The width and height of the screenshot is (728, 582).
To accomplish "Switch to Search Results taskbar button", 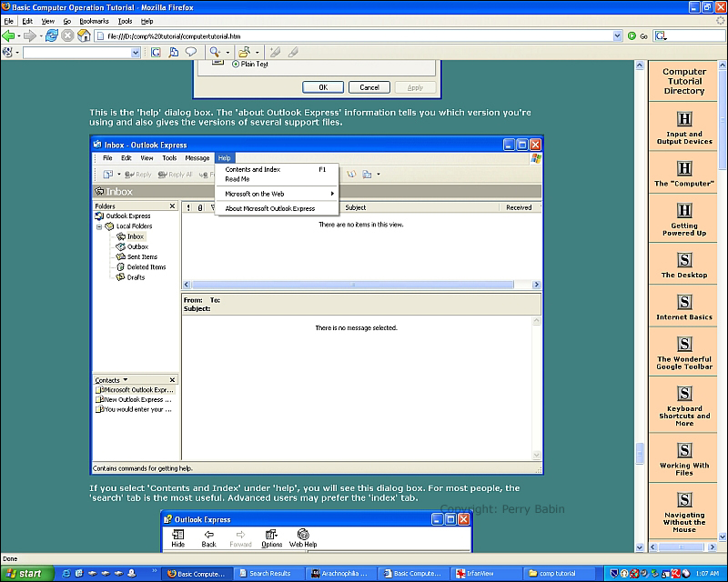I will 268,574.
